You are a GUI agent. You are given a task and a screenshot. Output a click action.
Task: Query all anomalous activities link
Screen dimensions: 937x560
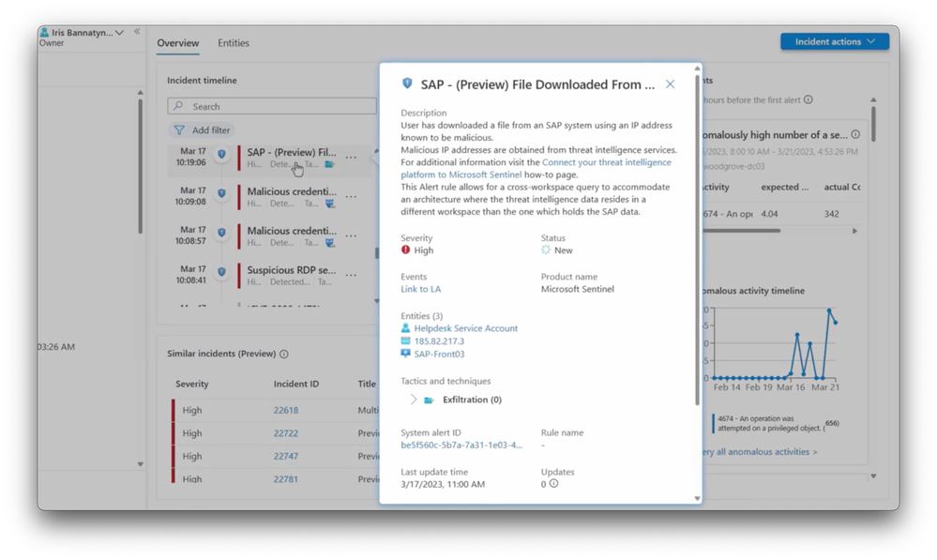pyautogui.click(x=759, y=452)
